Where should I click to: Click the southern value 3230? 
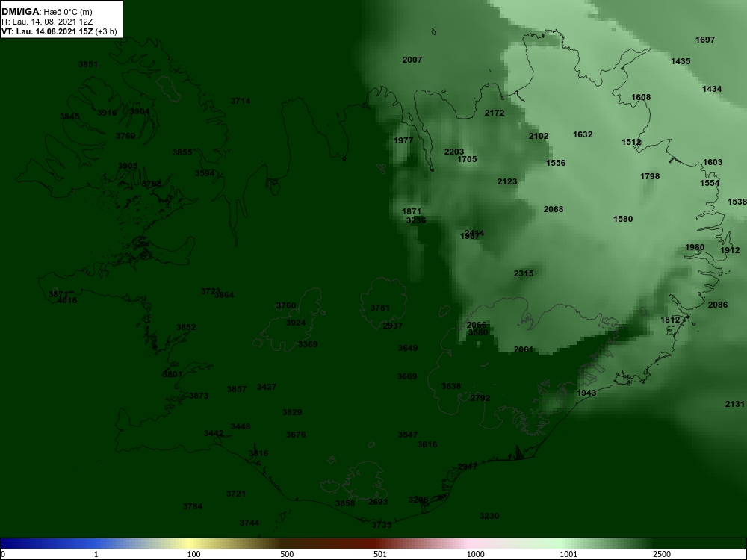coord(489,516)
